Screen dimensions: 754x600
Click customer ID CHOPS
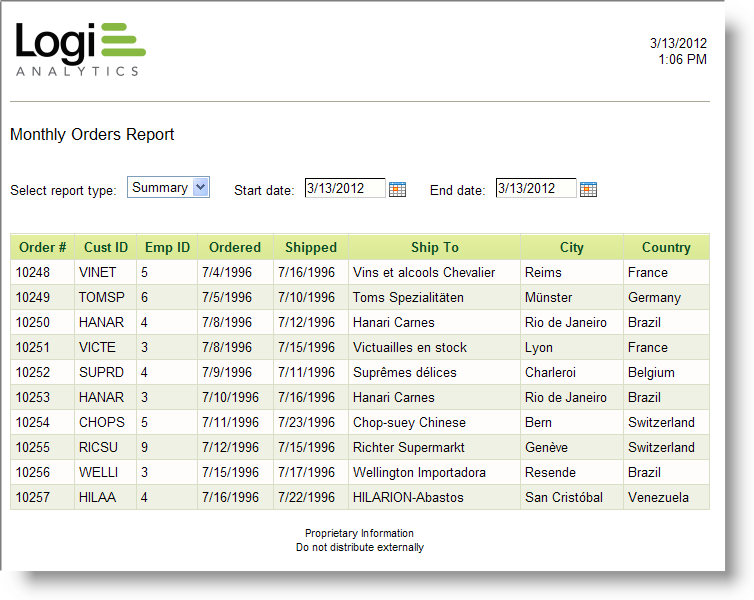(101, 422)
